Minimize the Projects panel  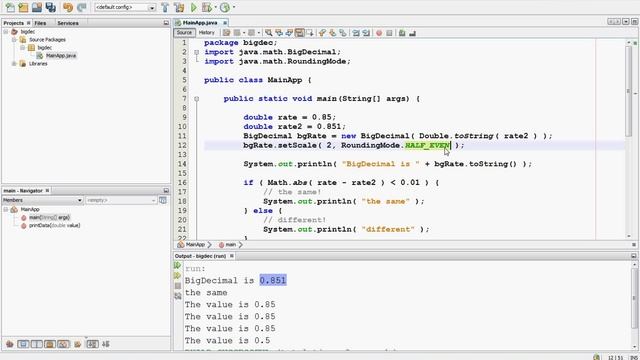166,23
